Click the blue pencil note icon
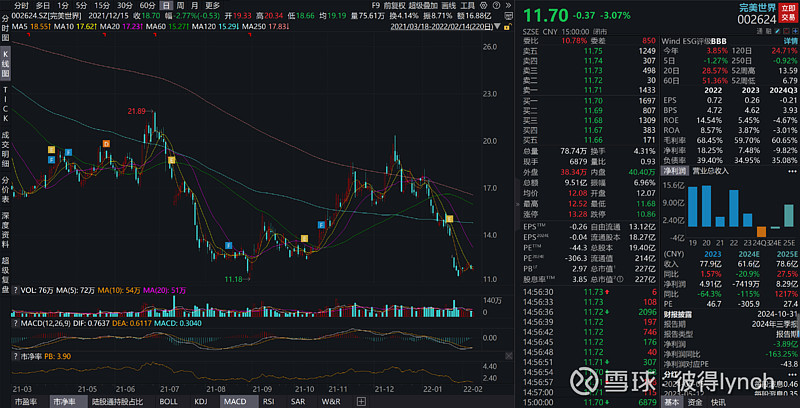800x408 pixels. pyautogui.click(x=777, y=31)
